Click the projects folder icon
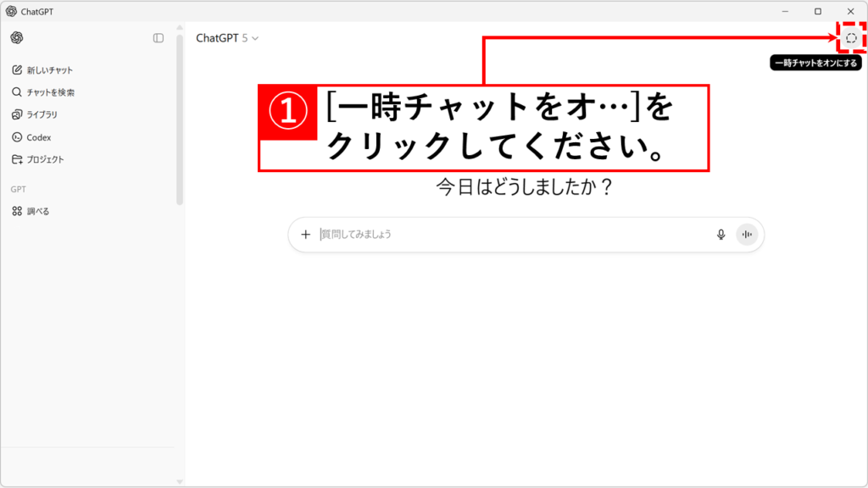This screenshot has width=868, height=488. (x=17, y=159)
